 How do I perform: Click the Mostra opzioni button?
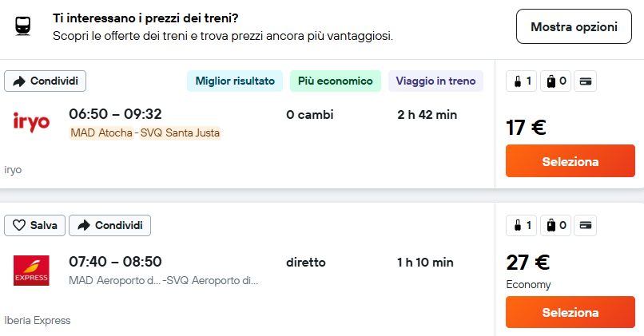[574, 26]
